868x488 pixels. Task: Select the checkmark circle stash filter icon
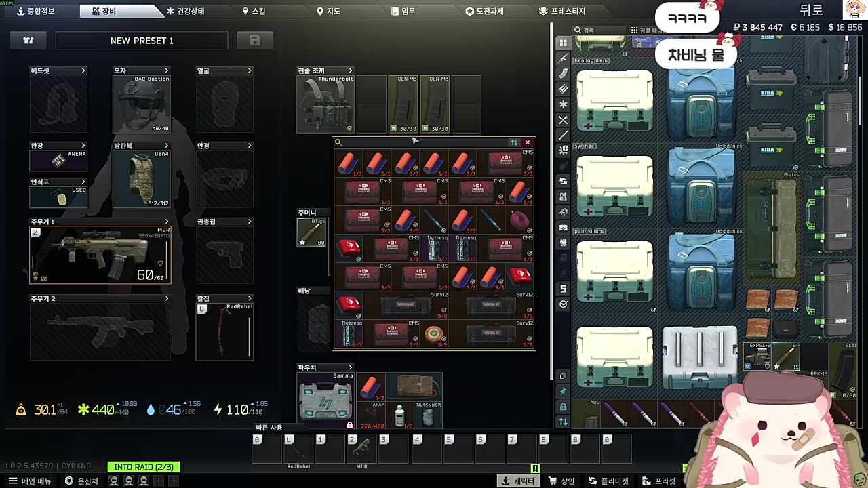(563, 304)
